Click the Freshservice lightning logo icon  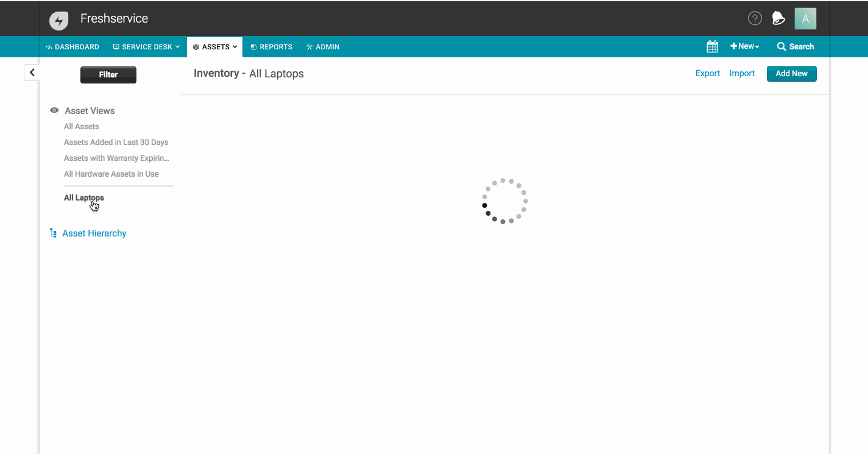[x=59, y=20]
